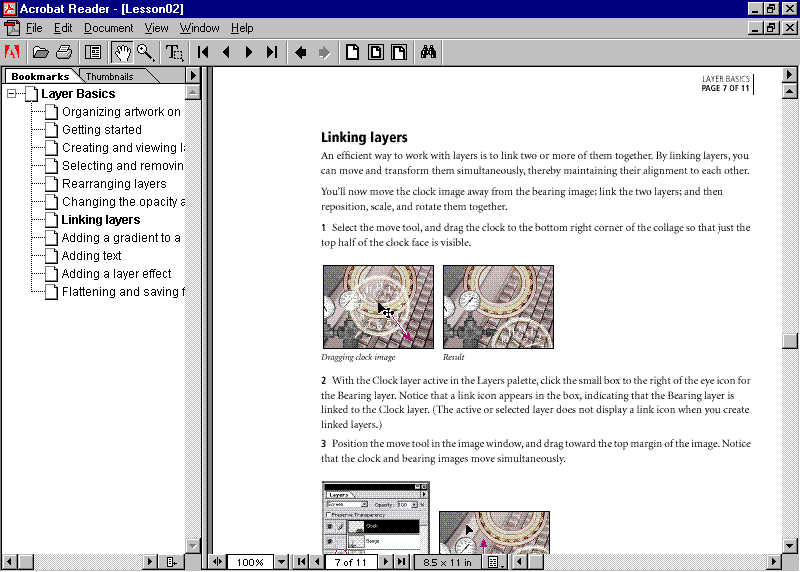
Task: Open the zoom level dropdown arrow
Action: point(281,562)
